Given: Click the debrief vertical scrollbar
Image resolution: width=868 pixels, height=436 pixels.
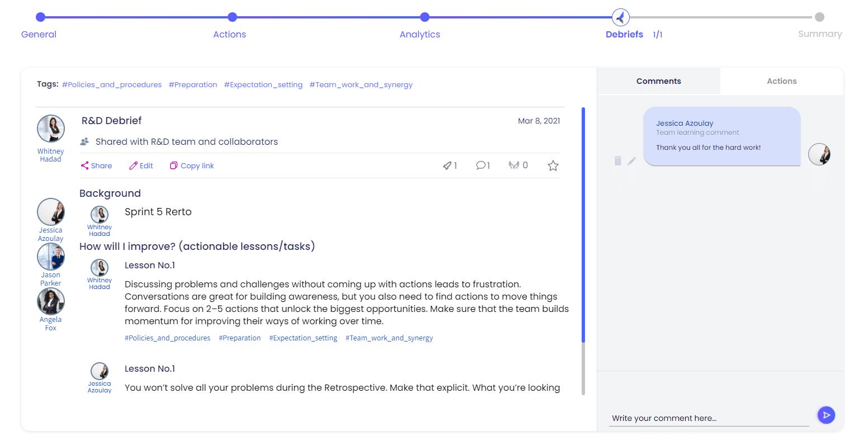Looking at the screenshot, I should 583,224.
